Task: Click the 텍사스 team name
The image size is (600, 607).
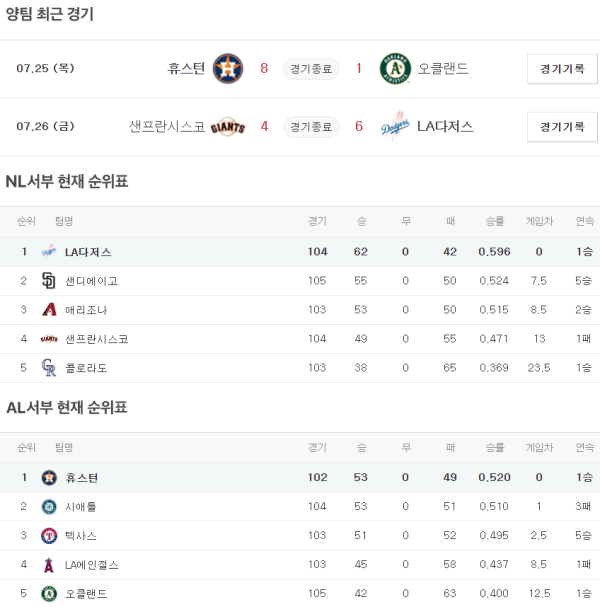Action: [x=81, y=536]
